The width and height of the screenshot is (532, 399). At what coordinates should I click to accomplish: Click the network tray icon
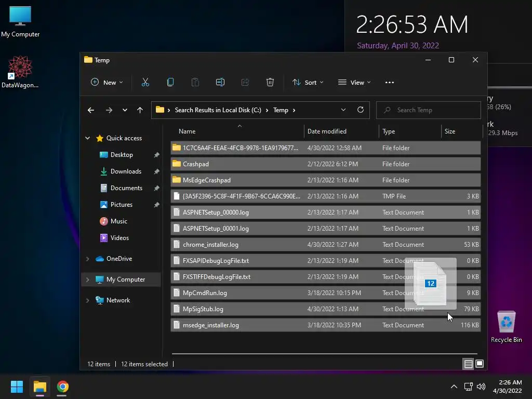[x=469, y=387]
